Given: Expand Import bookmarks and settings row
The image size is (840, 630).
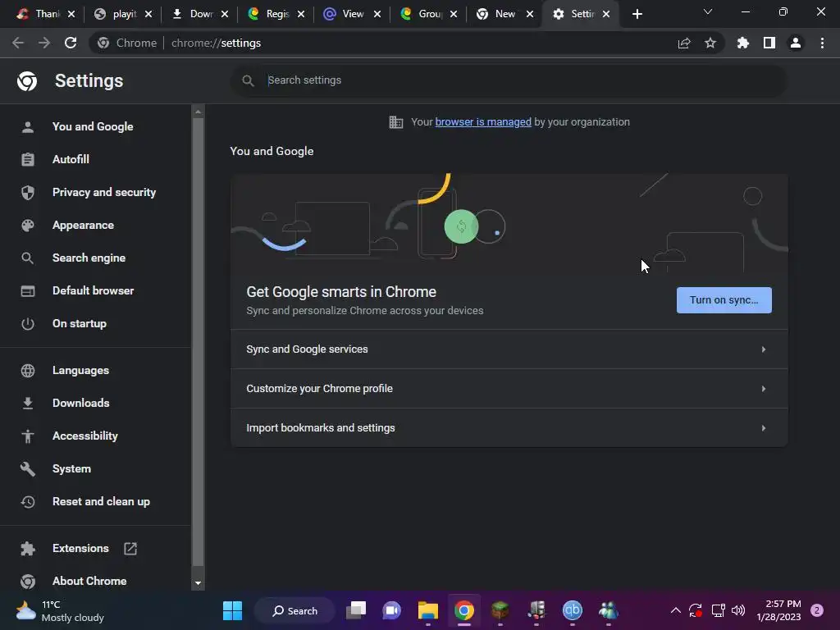Looking at the screenshot, I should pos(509,428).
